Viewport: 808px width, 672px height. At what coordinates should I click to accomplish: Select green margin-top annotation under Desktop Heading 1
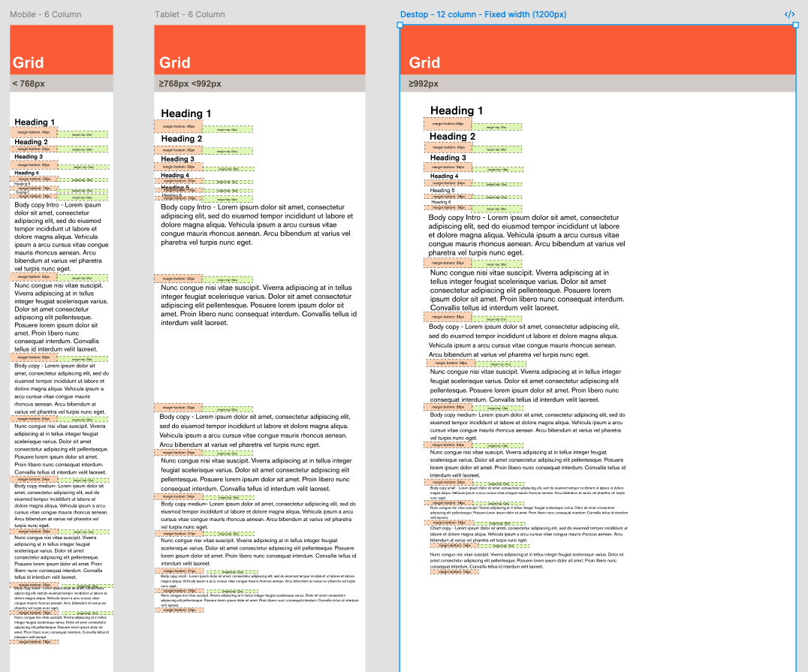pos(497,127)
